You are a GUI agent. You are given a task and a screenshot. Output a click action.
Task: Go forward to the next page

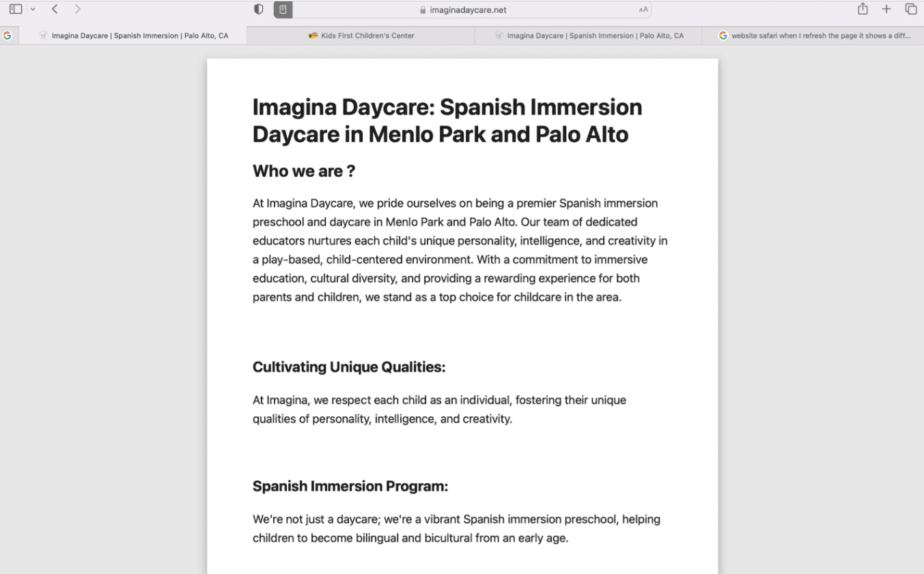78,10
